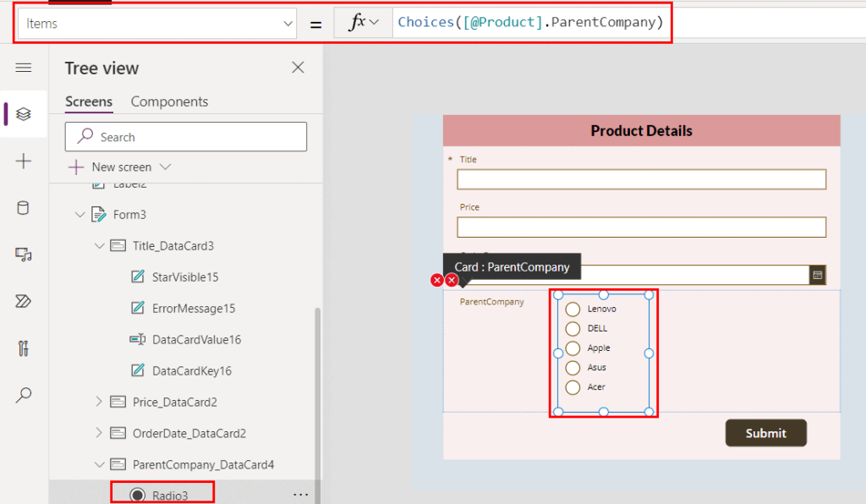Open the Data sources pane

pos(23,207)
